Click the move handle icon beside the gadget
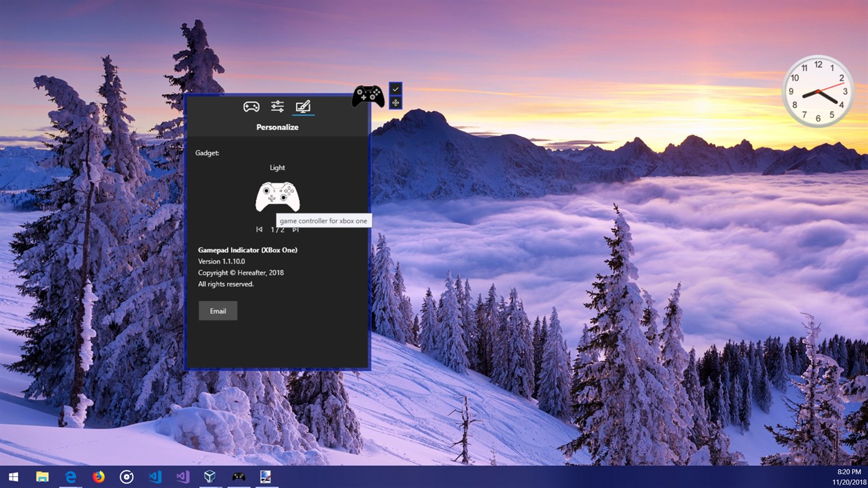This screenshot has height=488, width=868. click(395, 102)
